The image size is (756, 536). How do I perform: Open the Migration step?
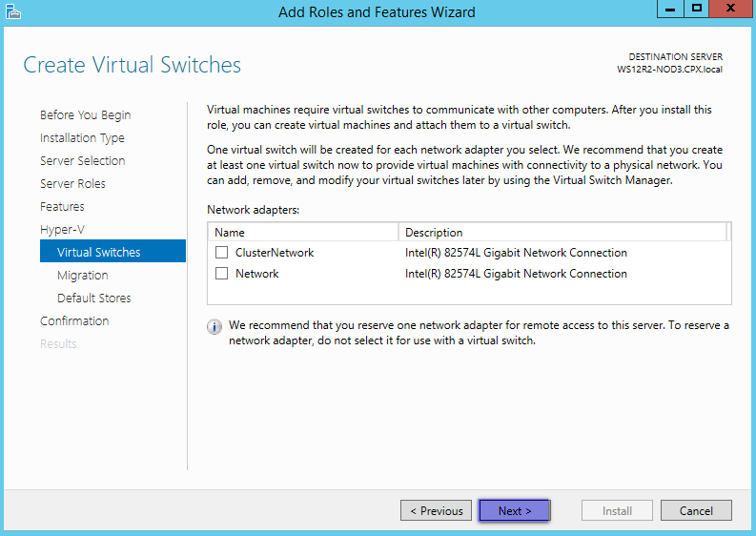click(82, 275)
